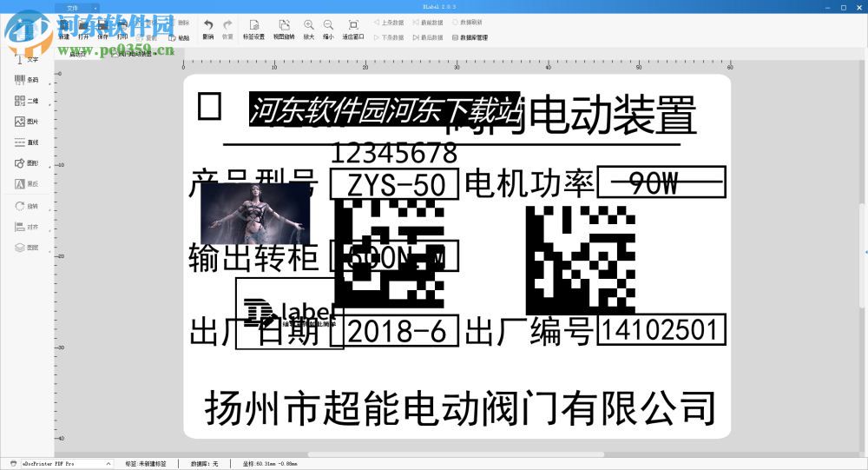Viewport: 868px width, 470px height.
Task: Select the black 河东软件园河东下载站 text banner
Action: [x=385, y=109]
